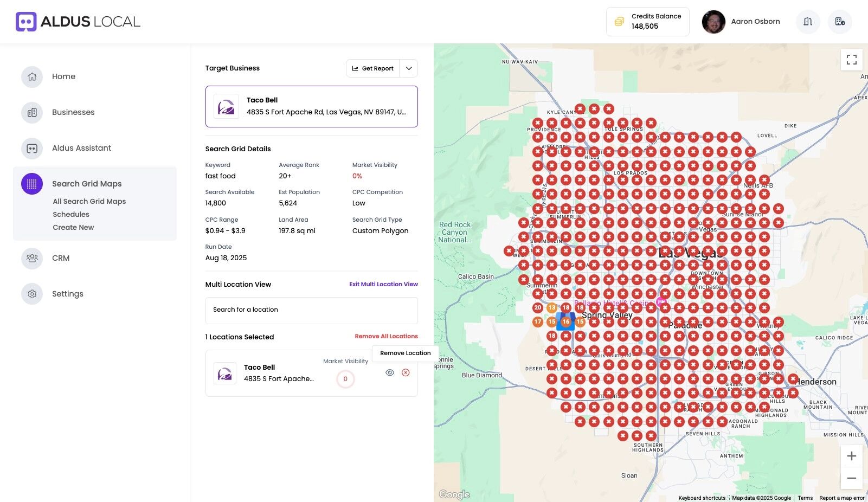Viewport: 868px width, 502px height.
Task: Click Exit Multi Location View link
Action: (383, 284)
